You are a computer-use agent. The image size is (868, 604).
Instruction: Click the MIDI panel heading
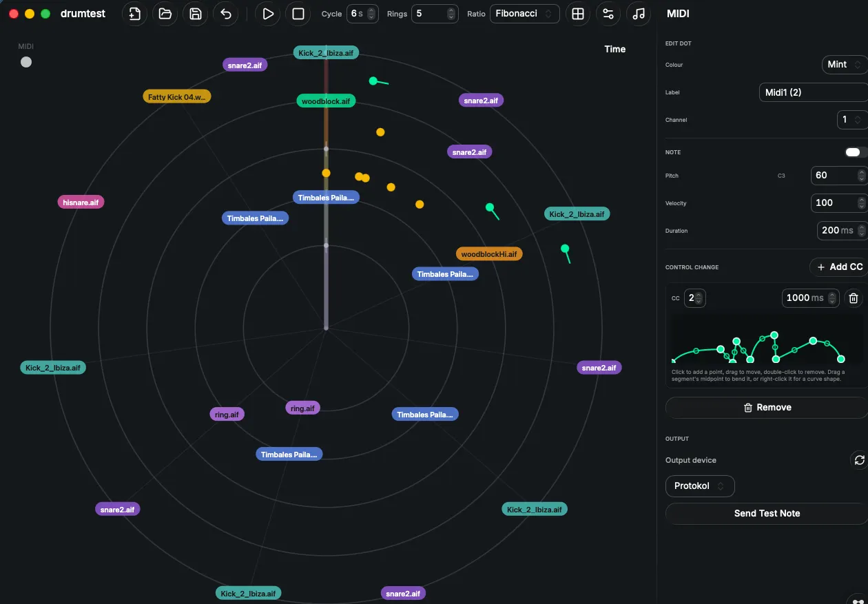pyautogui.click(x=678, y=14)
